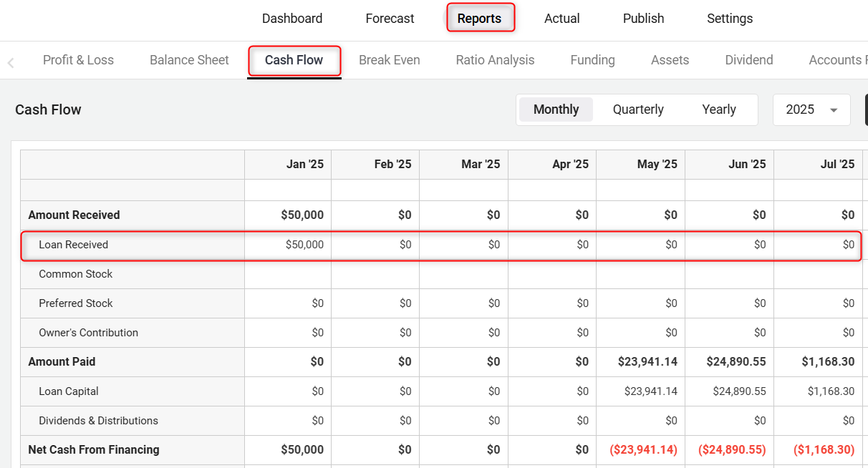
Task: Click the Cash Flow page heading
Action: point(48,109)
